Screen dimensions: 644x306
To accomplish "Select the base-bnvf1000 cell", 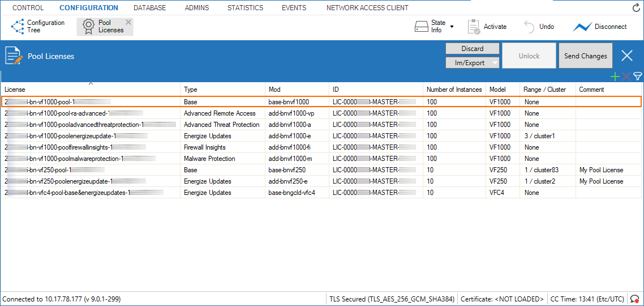I will tap(297, 101).
